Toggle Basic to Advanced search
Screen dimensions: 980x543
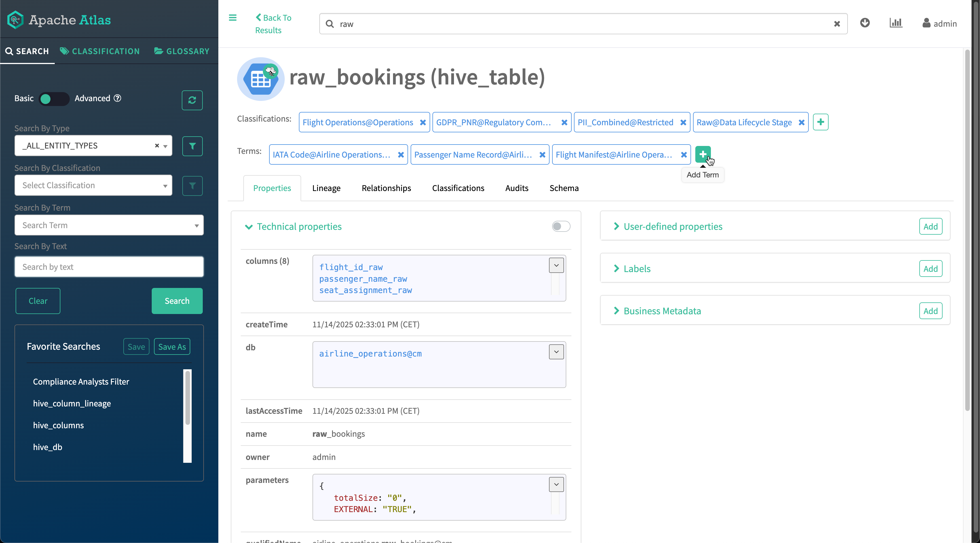click(x=54, y=99)
